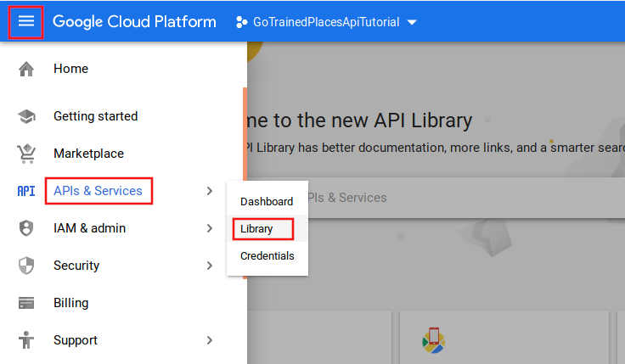
Task: Select Dashboard from the submenu
Action: click(x=267, y=202)
